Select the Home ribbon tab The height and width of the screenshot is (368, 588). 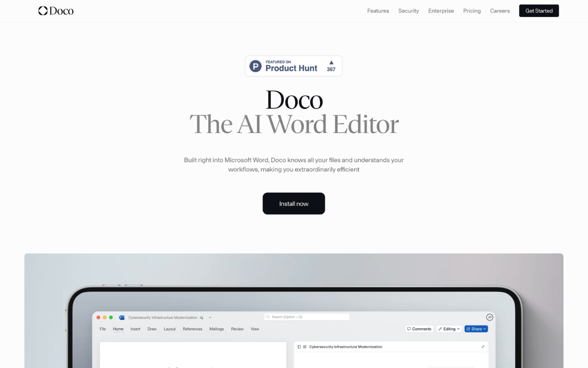point(118,329)
